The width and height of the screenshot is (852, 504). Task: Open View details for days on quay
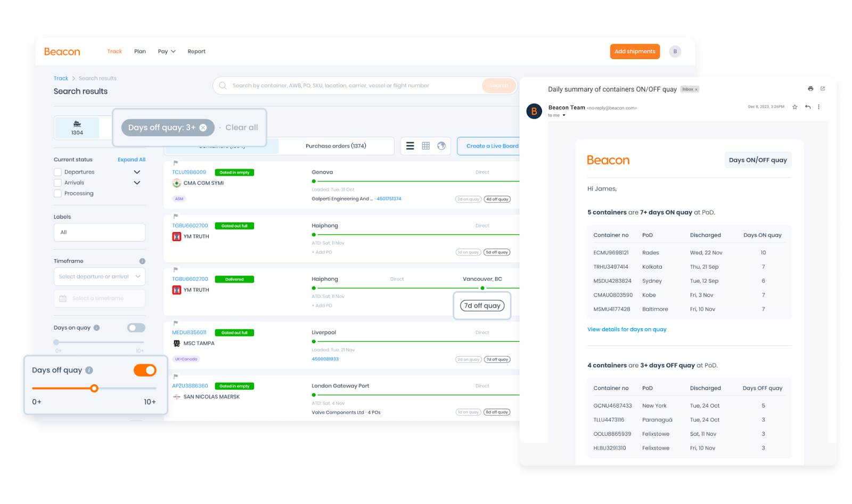coord(627,329)
